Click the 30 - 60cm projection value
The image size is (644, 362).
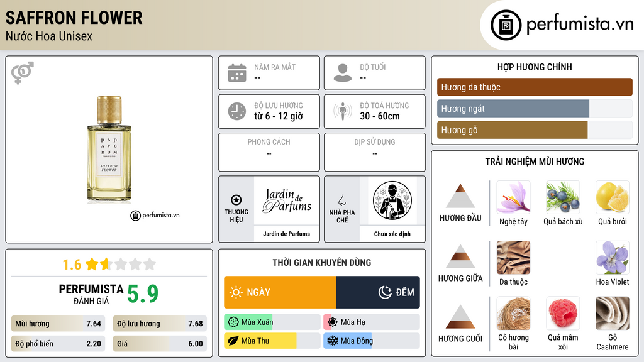click(x=380, y=116)
